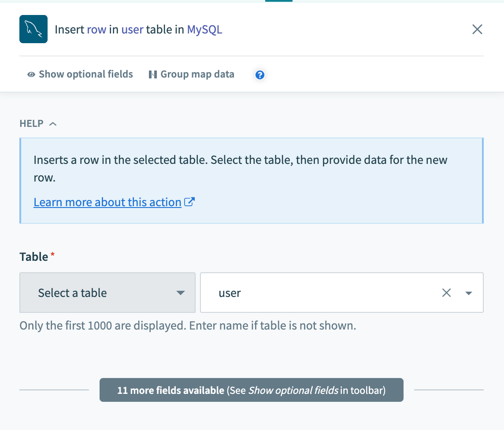Click the 'user' link in title

point(132,30)
